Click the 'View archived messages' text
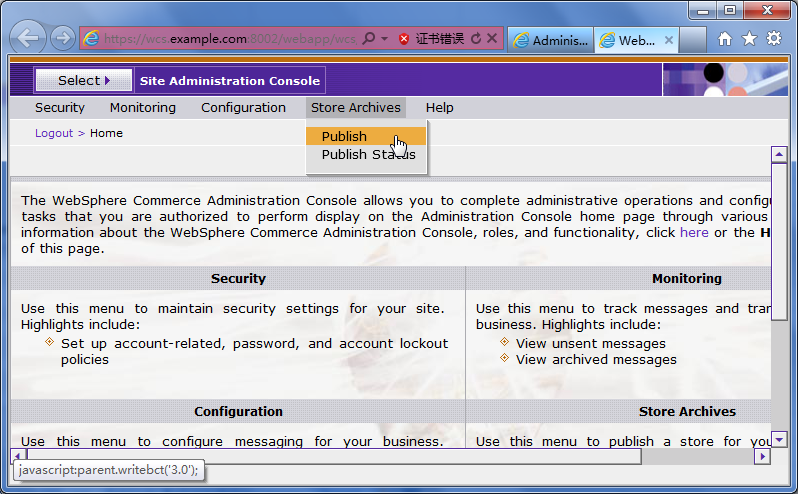 point(596,360)
